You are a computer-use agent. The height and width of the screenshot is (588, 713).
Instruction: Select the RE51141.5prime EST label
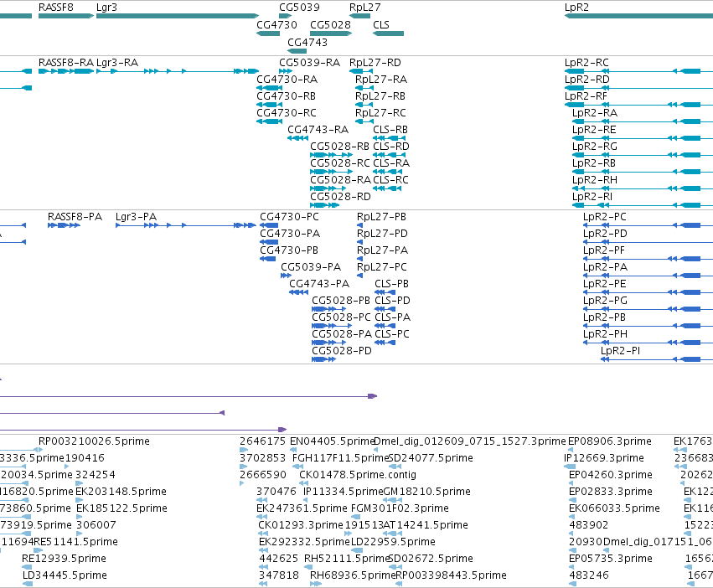[x=76, y=542]
